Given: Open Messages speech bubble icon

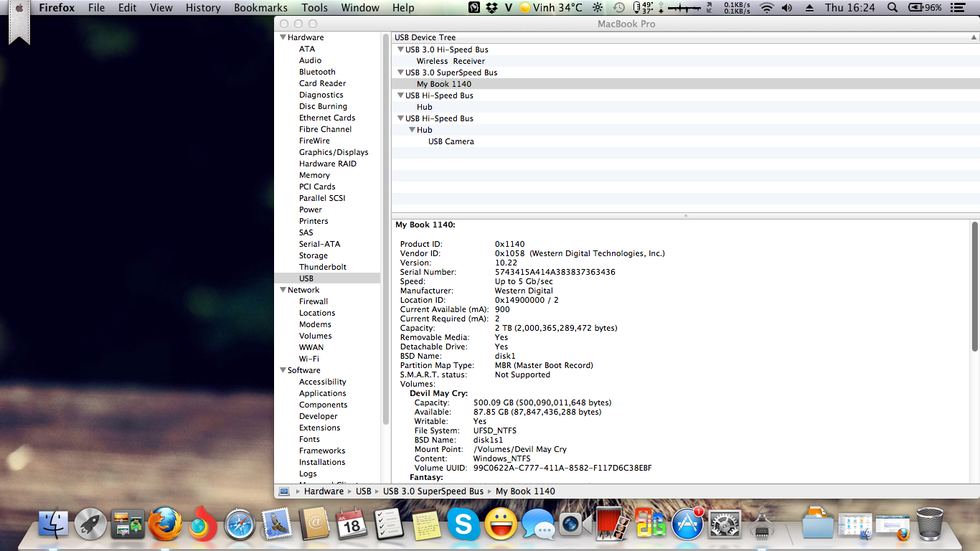Looking at the screenshot, I should click(537, 526).
